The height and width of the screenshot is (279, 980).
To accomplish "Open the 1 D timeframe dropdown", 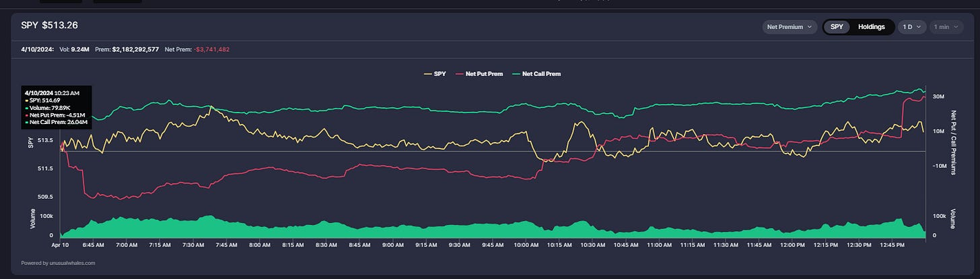I will point(911,27).
